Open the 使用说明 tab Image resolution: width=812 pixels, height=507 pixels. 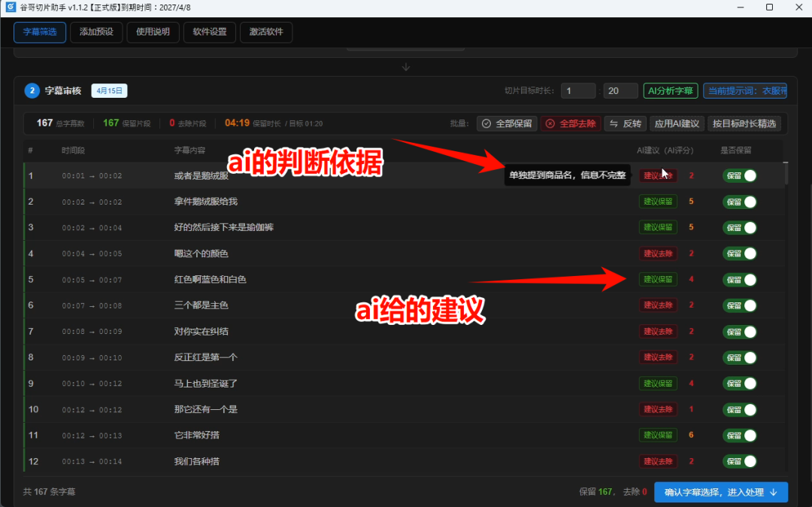[153, 32]
